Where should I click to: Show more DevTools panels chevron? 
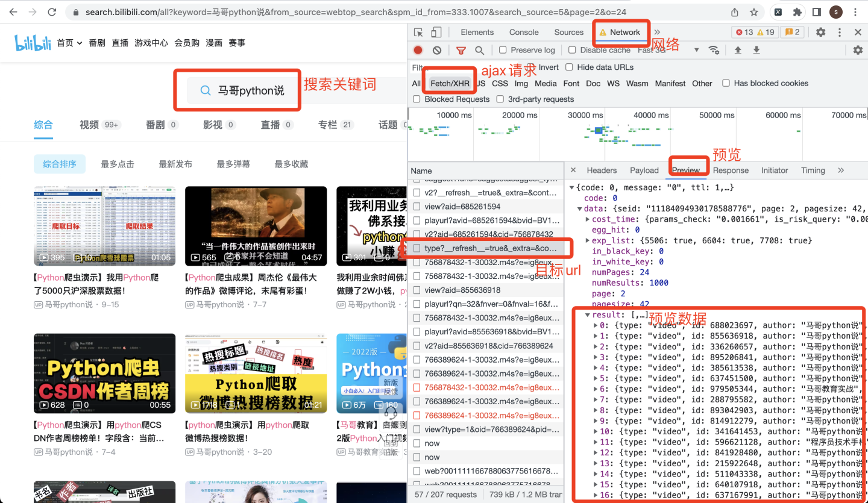pos(657,33)
